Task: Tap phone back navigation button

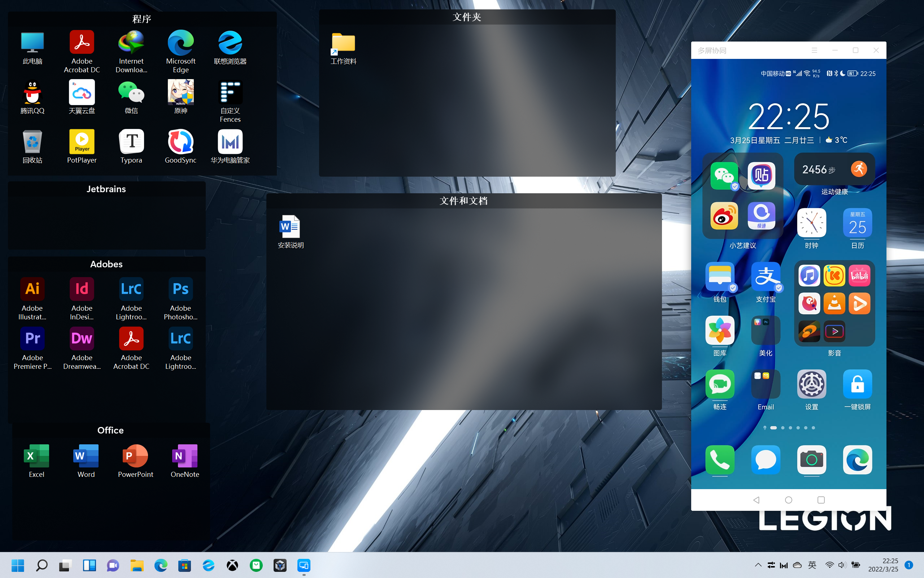Action: 756,500
